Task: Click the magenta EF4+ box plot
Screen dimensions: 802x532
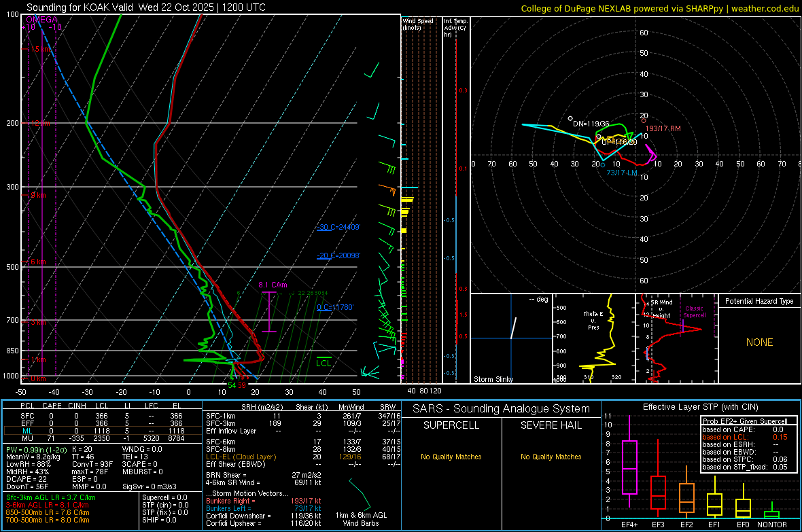Action: click(629, 461)
